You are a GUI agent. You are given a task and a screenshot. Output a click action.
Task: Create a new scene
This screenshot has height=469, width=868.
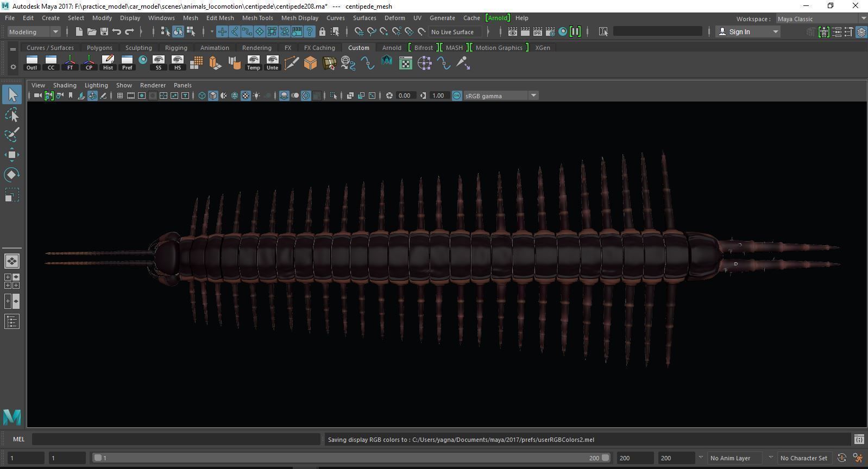[x=79, y=31]
